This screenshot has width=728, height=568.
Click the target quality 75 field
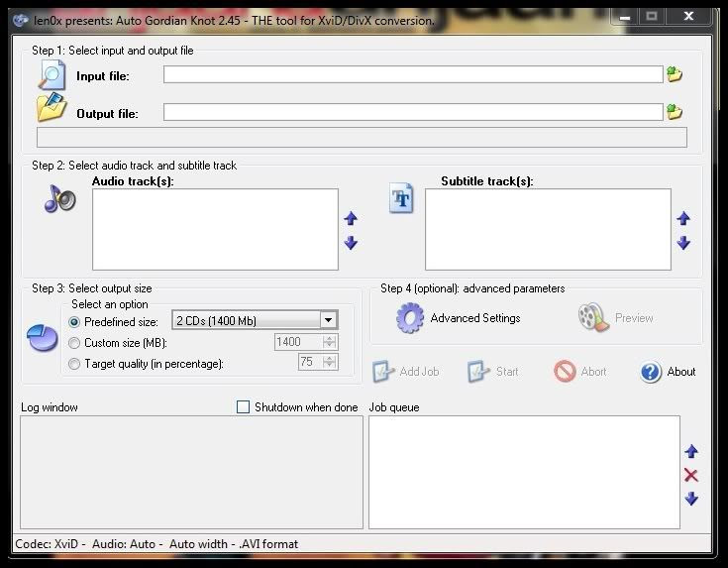point(310,362)
